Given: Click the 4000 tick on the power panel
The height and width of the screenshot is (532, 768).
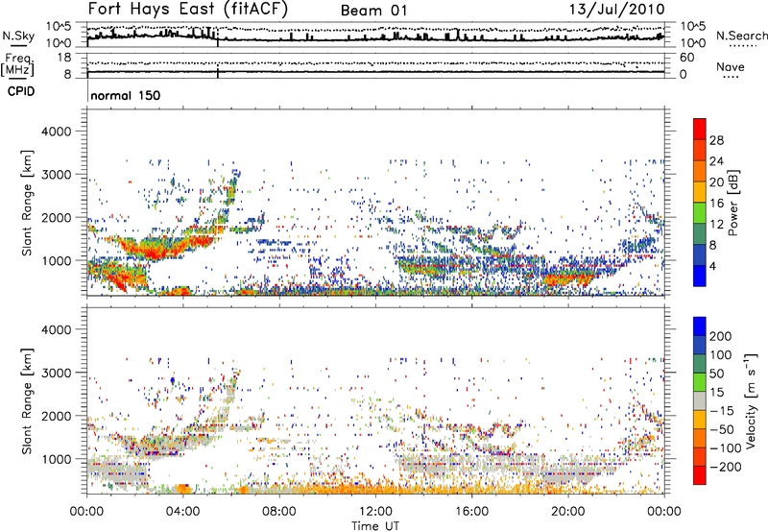Looking at the screenshot, I should point(56,132).
